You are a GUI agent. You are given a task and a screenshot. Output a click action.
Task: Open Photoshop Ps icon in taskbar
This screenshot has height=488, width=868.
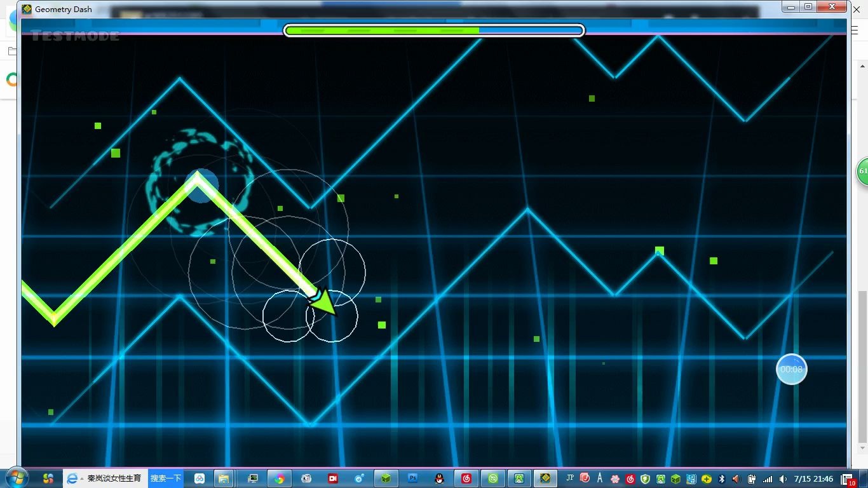pos(412,478)
